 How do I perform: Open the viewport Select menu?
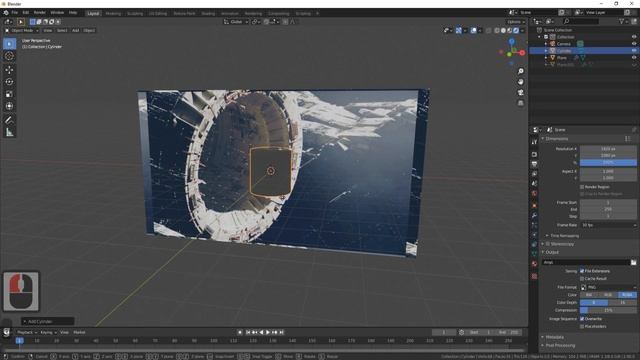pos(62,30)
